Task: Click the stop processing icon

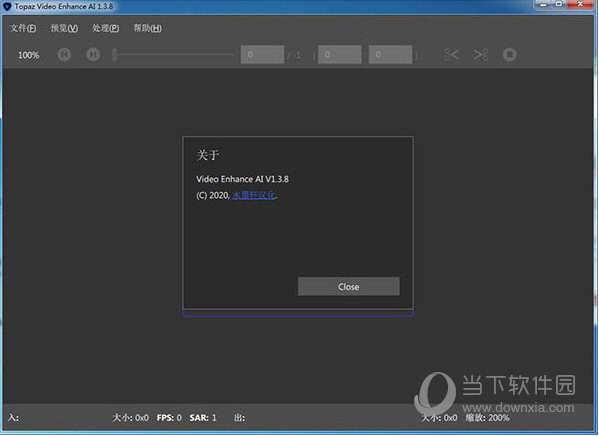Action: pos(510,55)
